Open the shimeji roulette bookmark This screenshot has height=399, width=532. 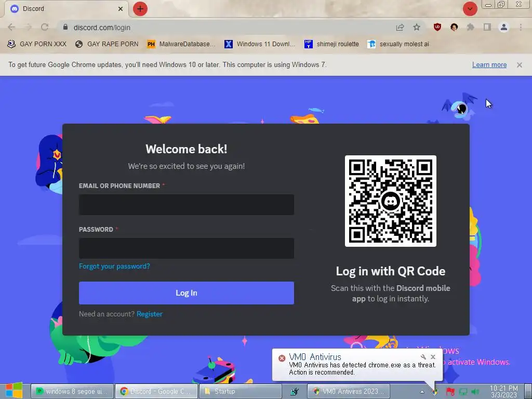click(x=331, y=44)
